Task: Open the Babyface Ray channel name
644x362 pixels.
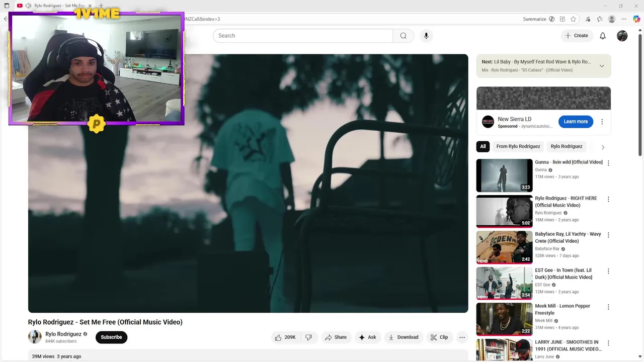Action: coord(547,249)
